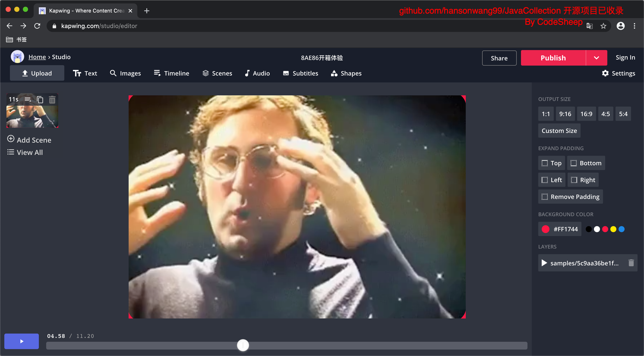Choose the white background swatch
Screen dimensions: 644x356
click(x=597, y=229)
